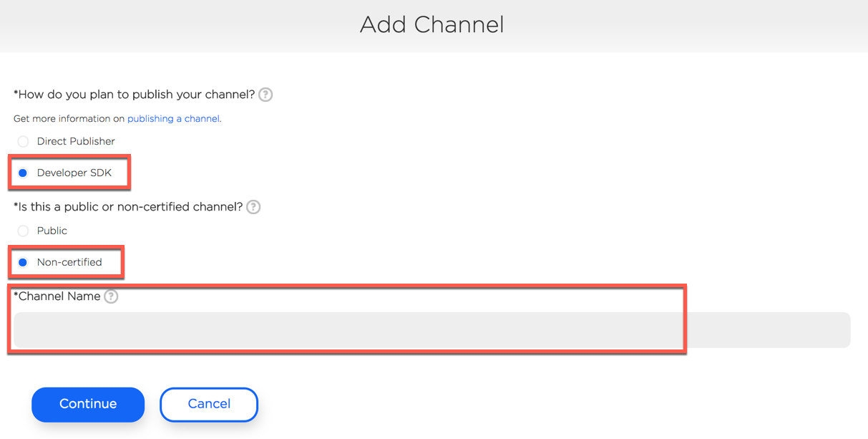The width and height of the screenshot is (868, 439).
Task: Click the 'Add Channel' page heading
Action: (x=432, y=24)
